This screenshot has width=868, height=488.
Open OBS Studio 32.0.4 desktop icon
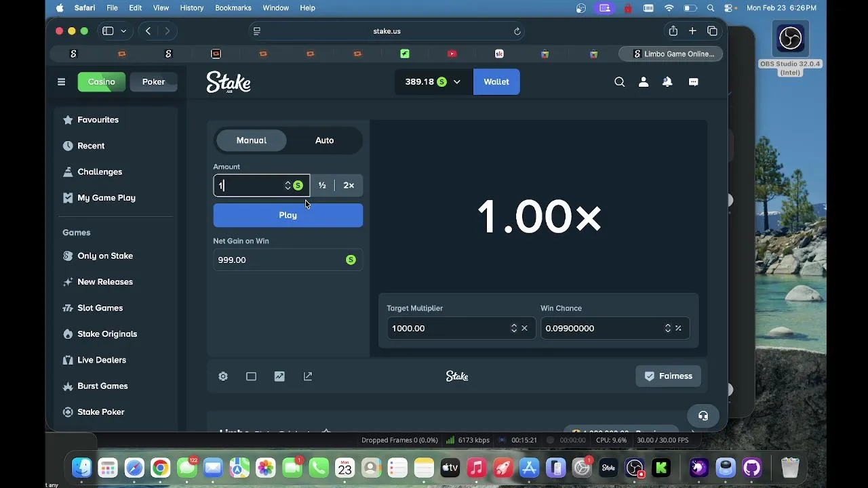790,48
